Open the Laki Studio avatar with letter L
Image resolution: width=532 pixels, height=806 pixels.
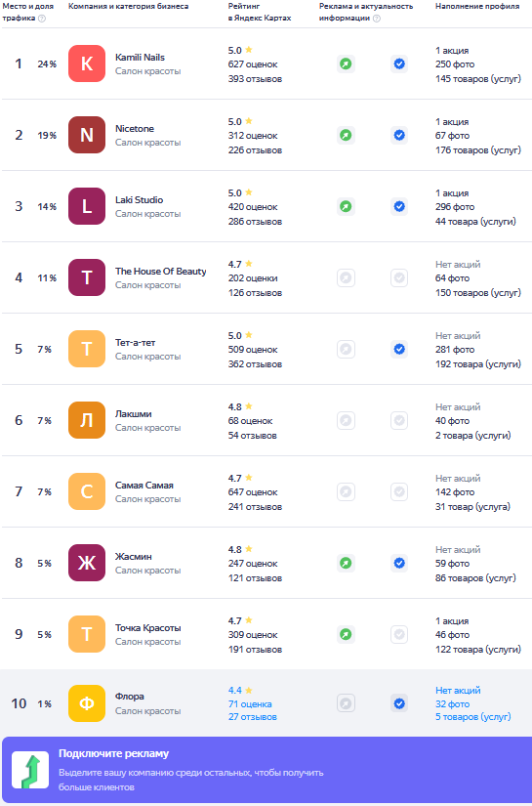coord(87,207)
